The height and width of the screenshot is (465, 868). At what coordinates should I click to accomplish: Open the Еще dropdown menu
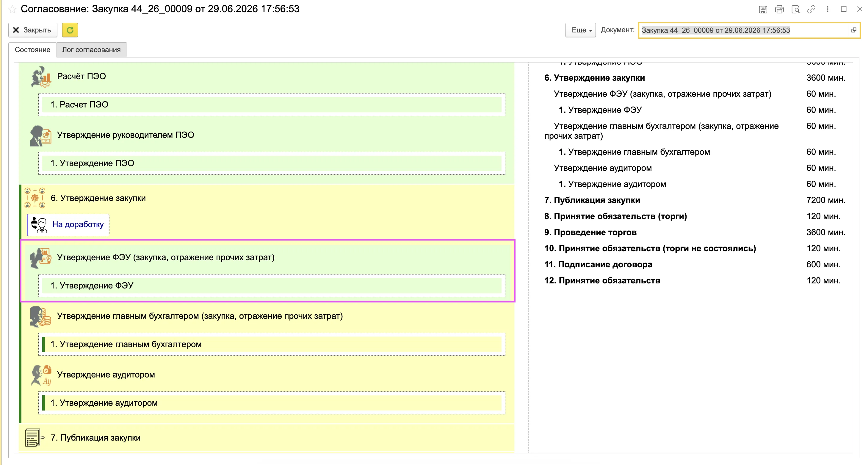point(581,30)
